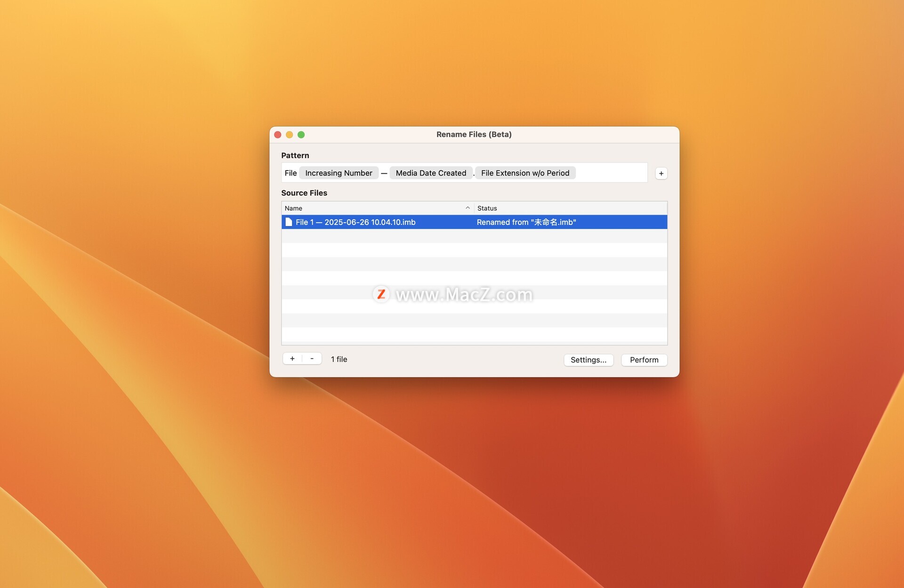Click the Renamed from status cell
This screenshot has height=588, width=904.
click(x=526, y=222)
